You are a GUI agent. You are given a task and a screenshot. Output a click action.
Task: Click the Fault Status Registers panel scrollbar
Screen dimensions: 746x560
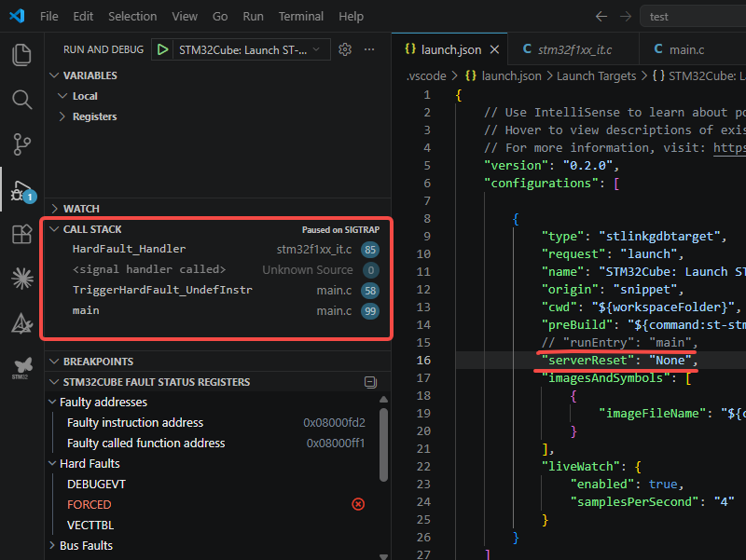click(383, 445)
